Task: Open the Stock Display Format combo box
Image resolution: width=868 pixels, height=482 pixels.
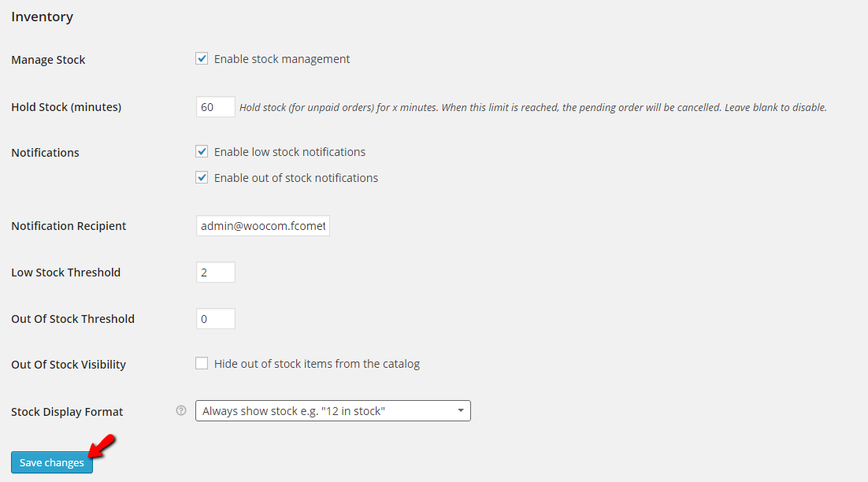Action: tap(331, 410)
